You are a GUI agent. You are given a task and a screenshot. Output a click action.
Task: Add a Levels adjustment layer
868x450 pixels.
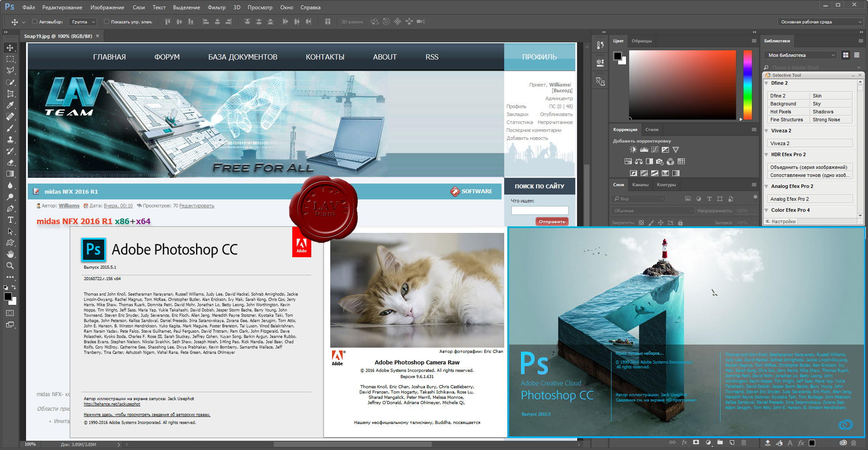click(x=644, y=150)
